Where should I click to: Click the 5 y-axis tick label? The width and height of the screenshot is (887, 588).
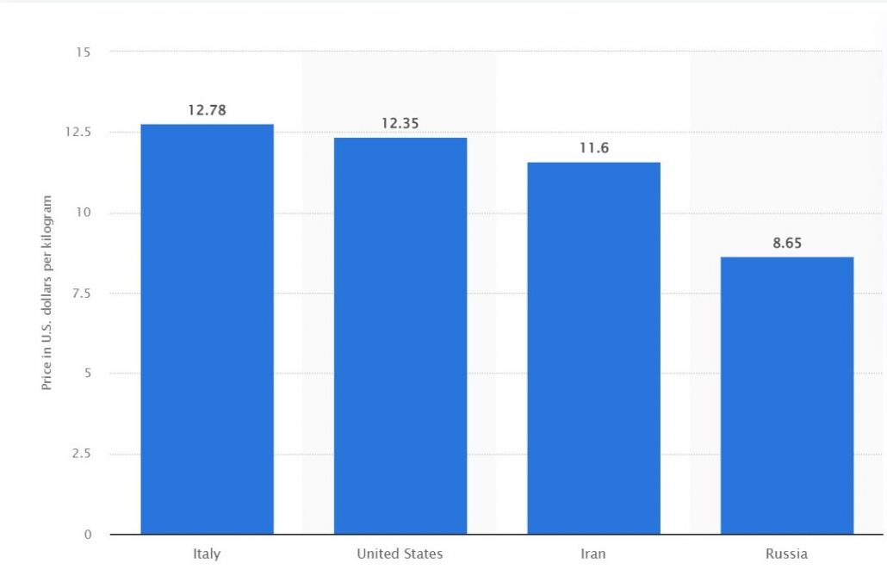(x=87, y=374)
